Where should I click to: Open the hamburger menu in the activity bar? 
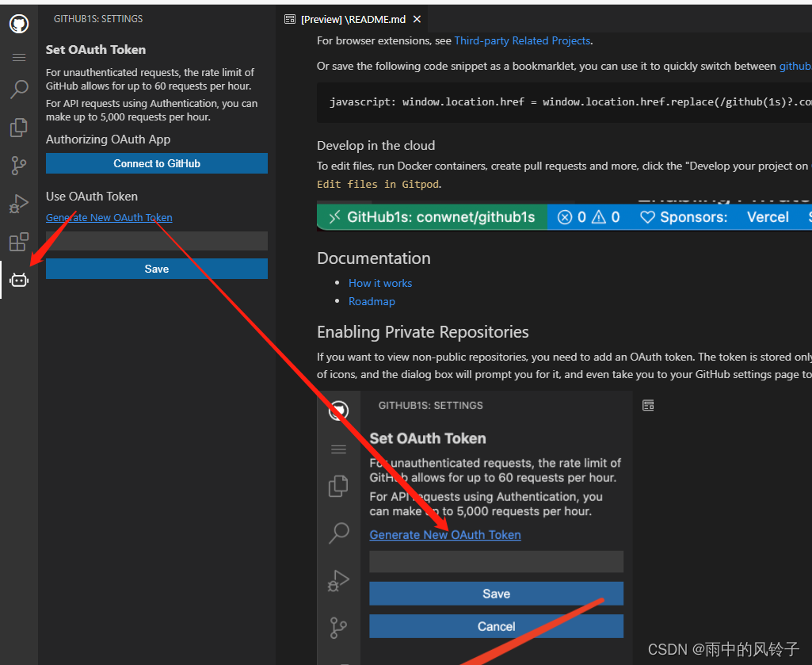coord(19,57)
